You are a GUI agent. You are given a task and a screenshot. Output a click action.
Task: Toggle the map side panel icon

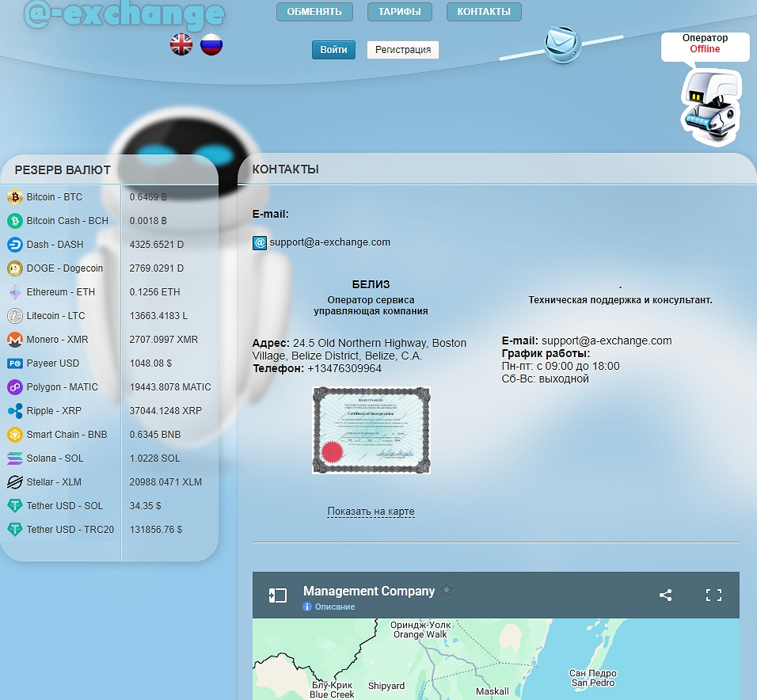[277, 595]
